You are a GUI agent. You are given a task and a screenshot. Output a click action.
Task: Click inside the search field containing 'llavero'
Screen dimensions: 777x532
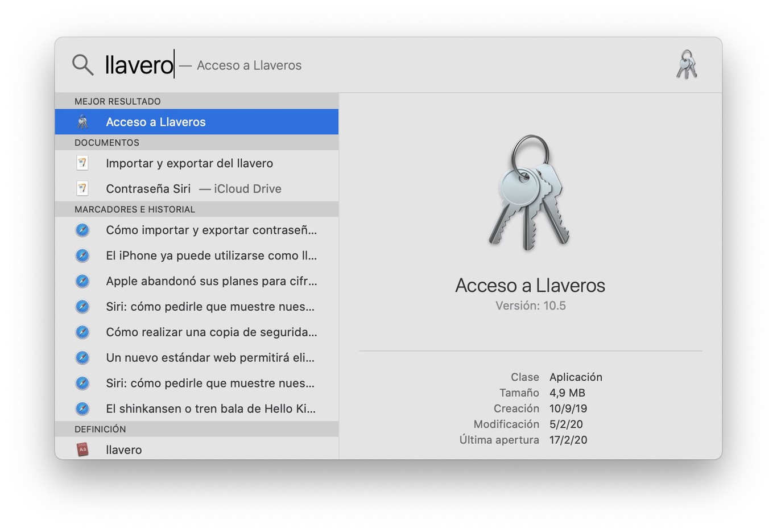tap(139, 65)
